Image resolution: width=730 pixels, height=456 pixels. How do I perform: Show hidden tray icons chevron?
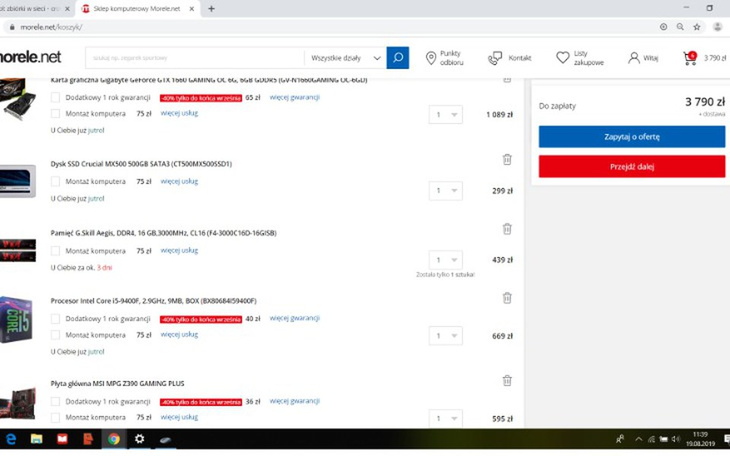click(639, 439)
